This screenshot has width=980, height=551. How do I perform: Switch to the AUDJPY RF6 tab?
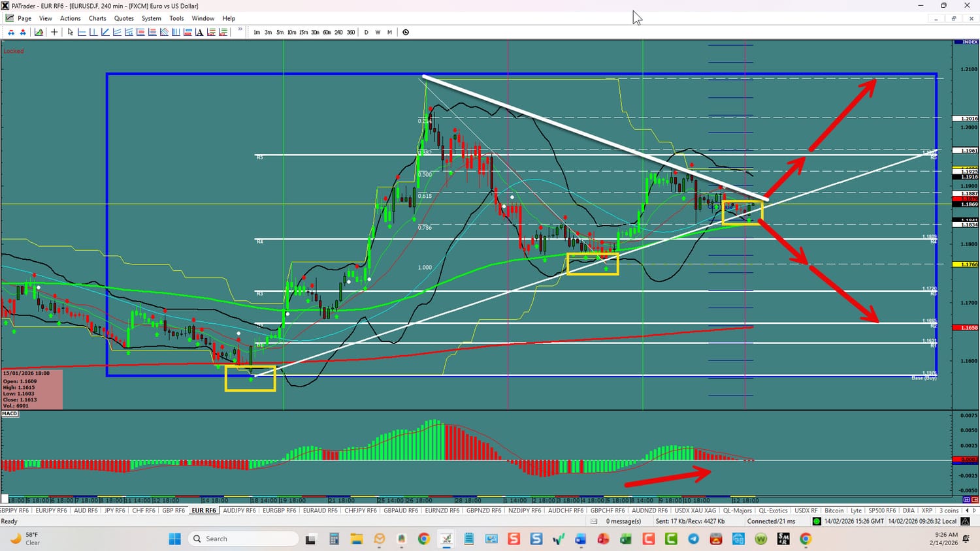240,511
